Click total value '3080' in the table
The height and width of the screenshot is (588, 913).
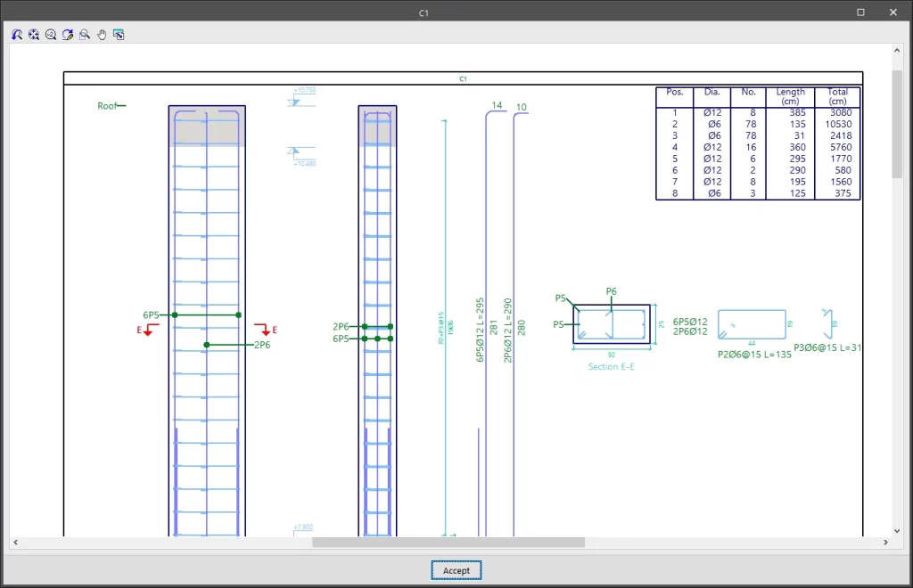pyautogui.click(x=841, y=112)
